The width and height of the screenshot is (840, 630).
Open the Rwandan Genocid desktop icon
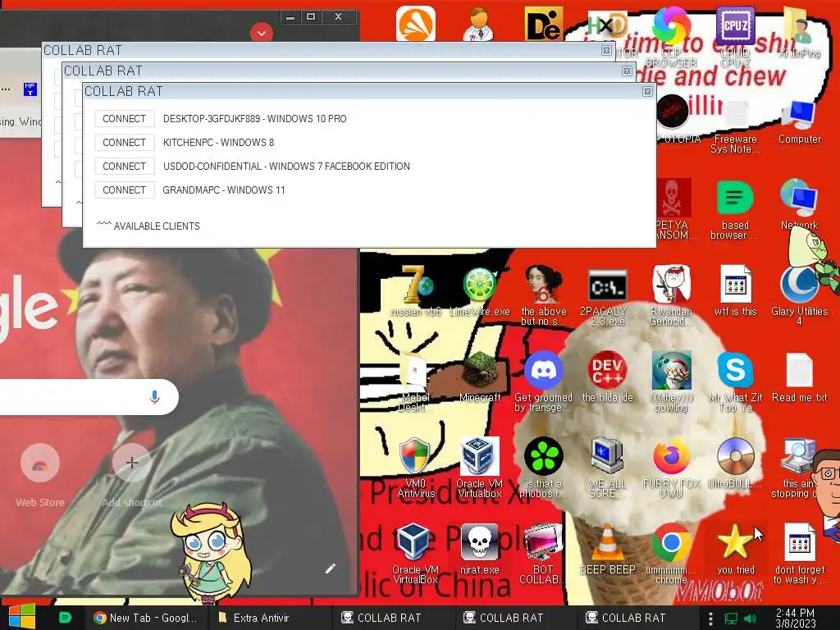pos(671,296)
